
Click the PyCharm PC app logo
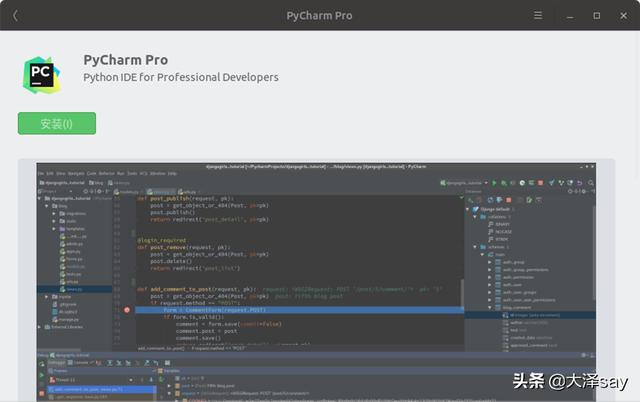click(x=41, y=75)
